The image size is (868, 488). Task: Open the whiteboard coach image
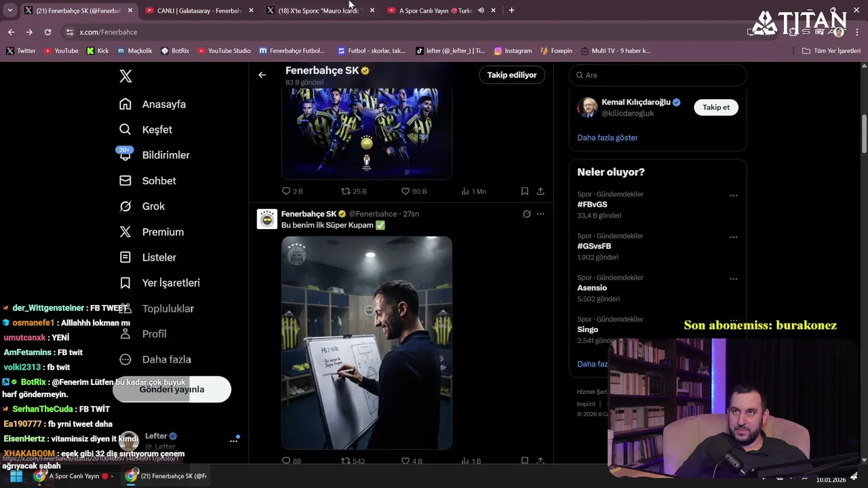367,343
